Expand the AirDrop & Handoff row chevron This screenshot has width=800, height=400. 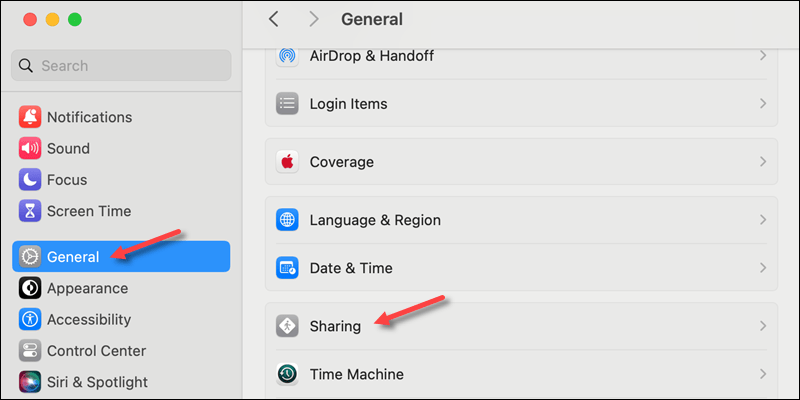(763, 56)
